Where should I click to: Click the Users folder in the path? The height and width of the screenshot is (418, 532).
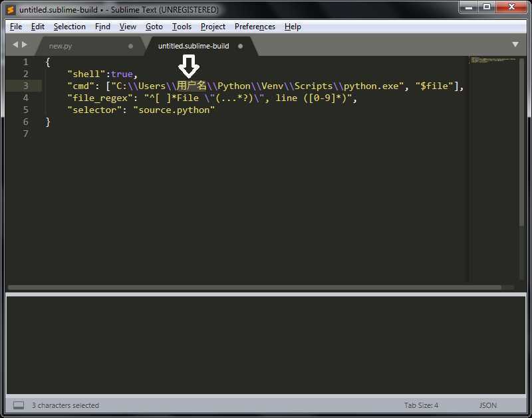pyautogui.click(x=152, y=86)
